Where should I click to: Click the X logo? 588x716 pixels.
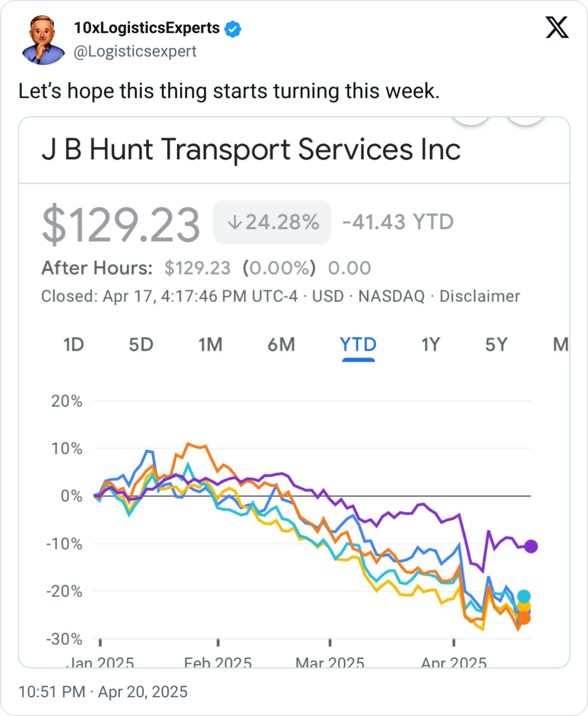click(x=557, y=27)
